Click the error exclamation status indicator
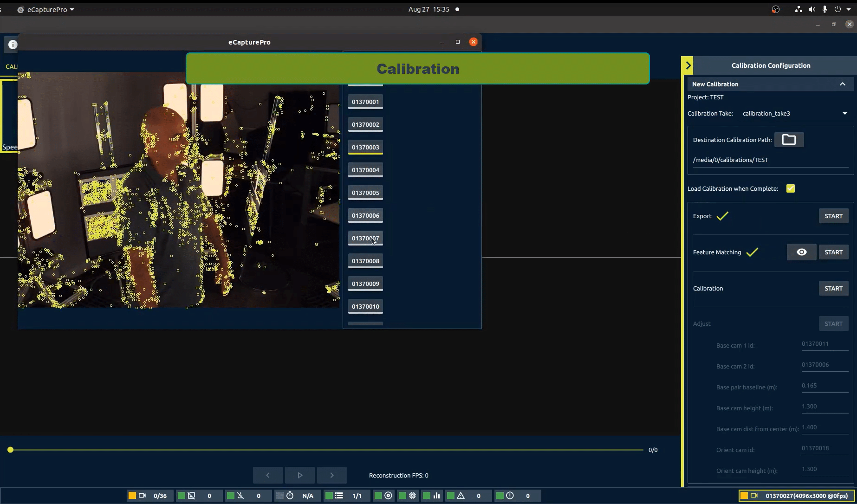This screenshot has height=504, width=857. 510,495
